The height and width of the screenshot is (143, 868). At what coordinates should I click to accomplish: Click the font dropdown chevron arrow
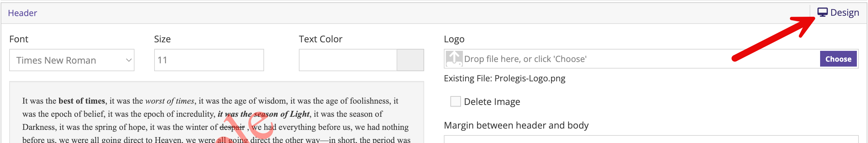(128, 60)
